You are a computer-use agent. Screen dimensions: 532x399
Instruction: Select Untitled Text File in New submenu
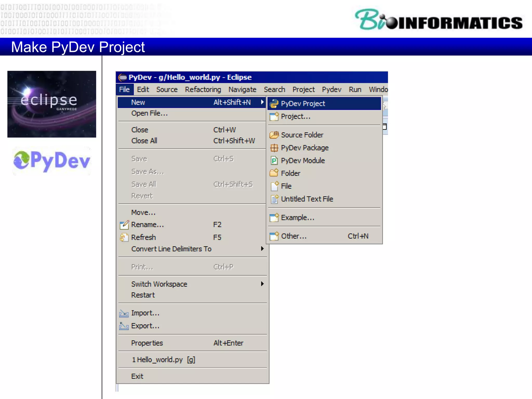324,199
